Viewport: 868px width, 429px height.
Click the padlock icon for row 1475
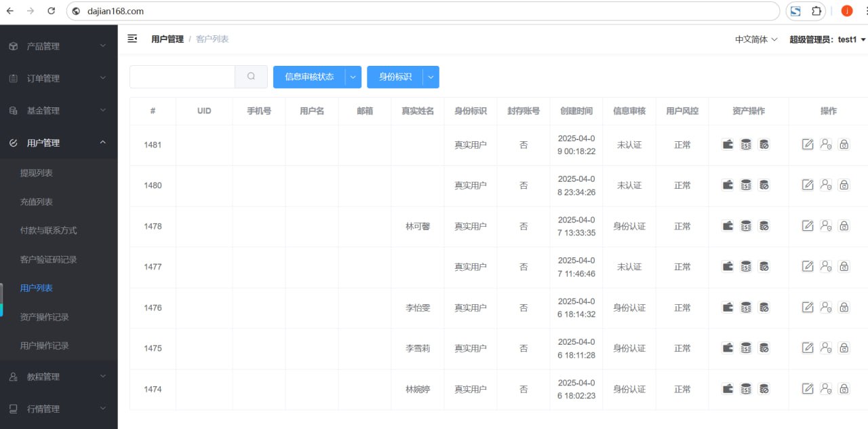[x=844, y=348]
